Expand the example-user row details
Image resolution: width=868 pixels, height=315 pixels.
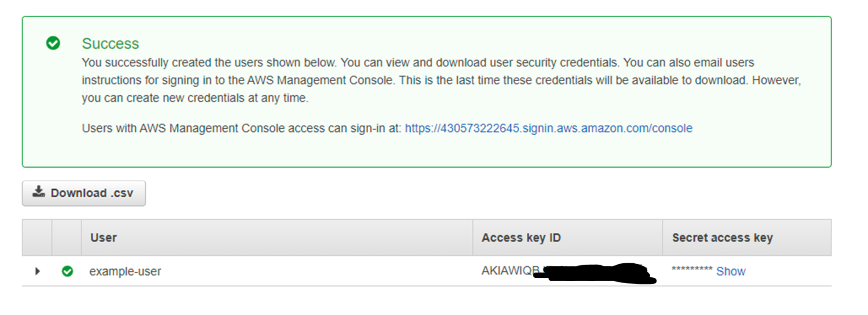coord(37,271)
